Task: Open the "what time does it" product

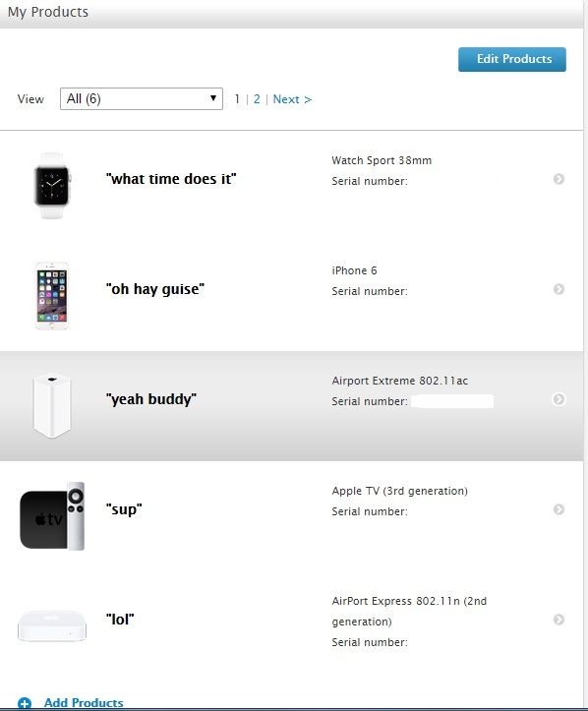Action: (171, 179)
